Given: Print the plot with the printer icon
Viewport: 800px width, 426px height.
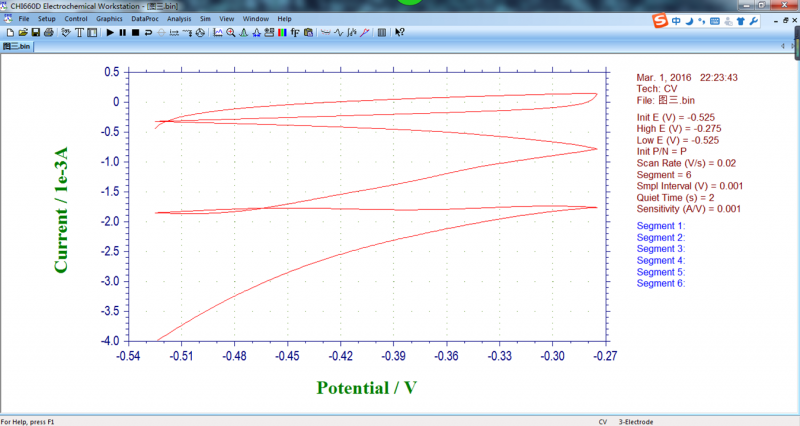Looking at the screenshot, I should tap(48, 32).
